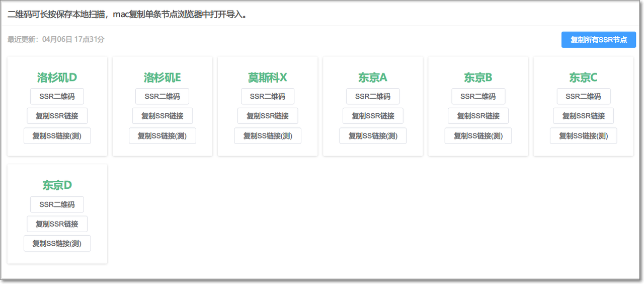Copy SS链接(测) for 东京B node
Viewport: 644px width, 284px height.
coord(478,135)
